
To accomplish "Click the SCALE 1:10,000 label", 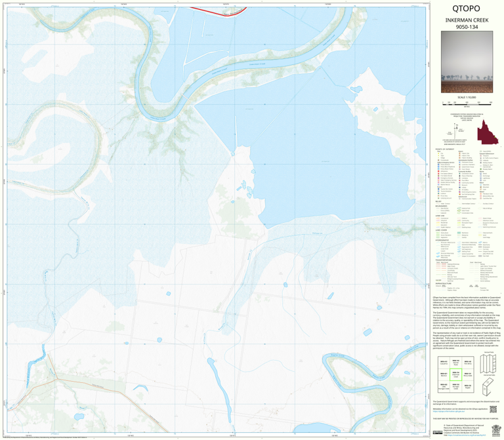I will (x=467, y=97).
